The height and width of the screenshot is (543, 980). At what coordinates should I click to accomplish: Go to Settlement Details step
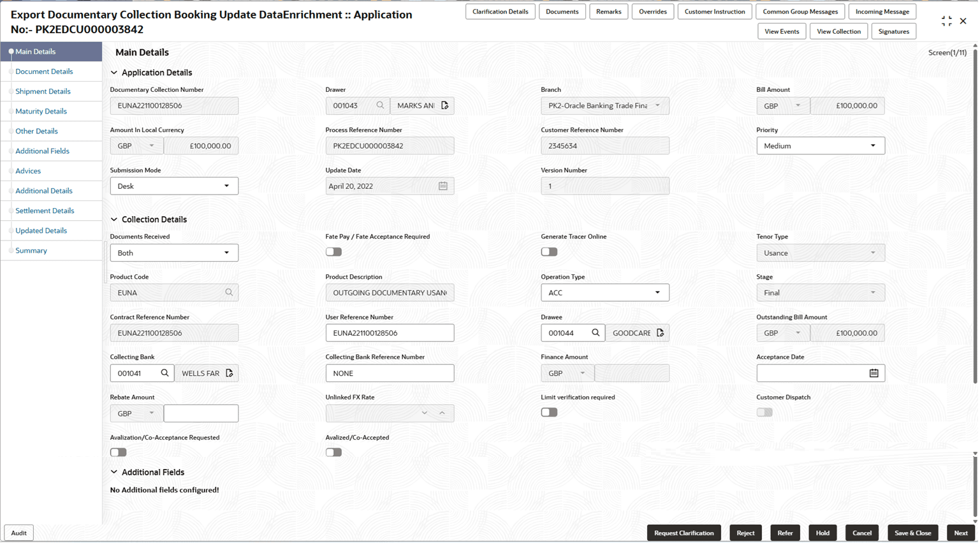45,211
